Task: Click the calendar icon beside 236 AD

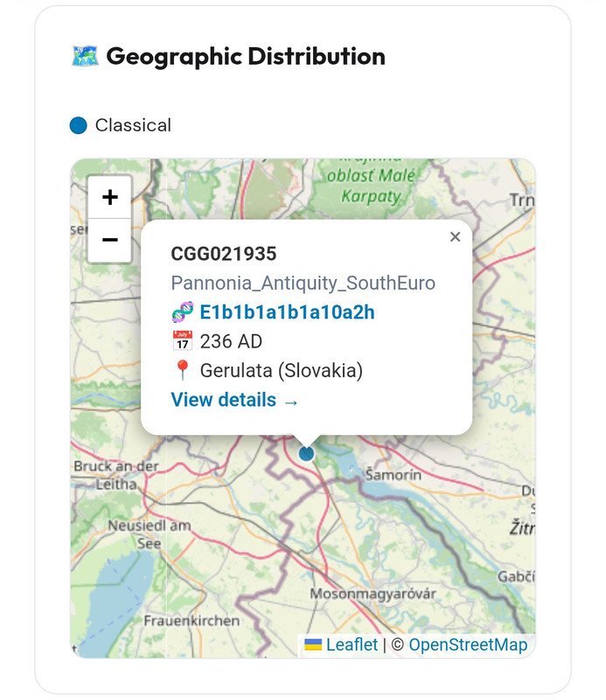Action: pyautogui.click(x=182, y=341)
